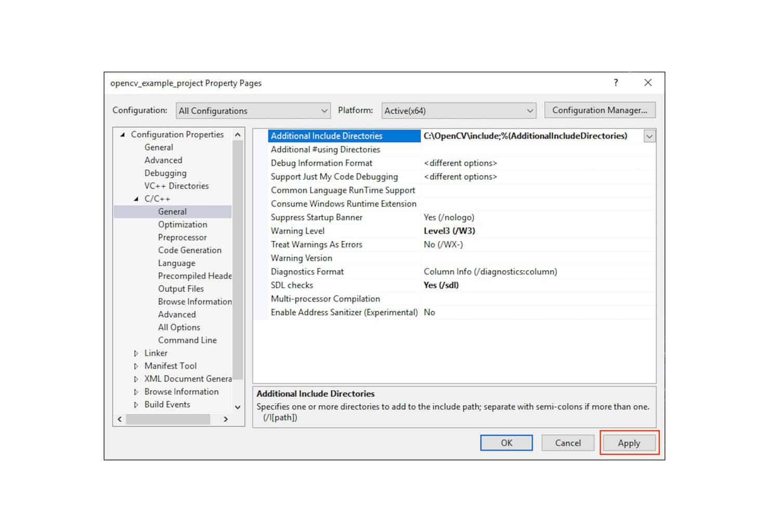This screenshot has height=532, width=769.
Task: Click Column Info diagnostics value
Action: pyautogui.click(x=490, y=272)
